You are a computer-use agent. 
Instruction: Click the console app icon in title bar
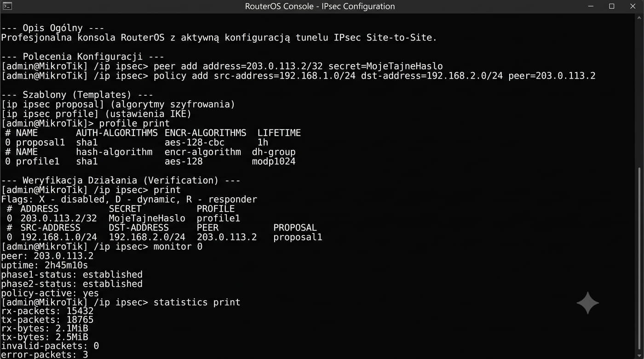click(7, 6)
